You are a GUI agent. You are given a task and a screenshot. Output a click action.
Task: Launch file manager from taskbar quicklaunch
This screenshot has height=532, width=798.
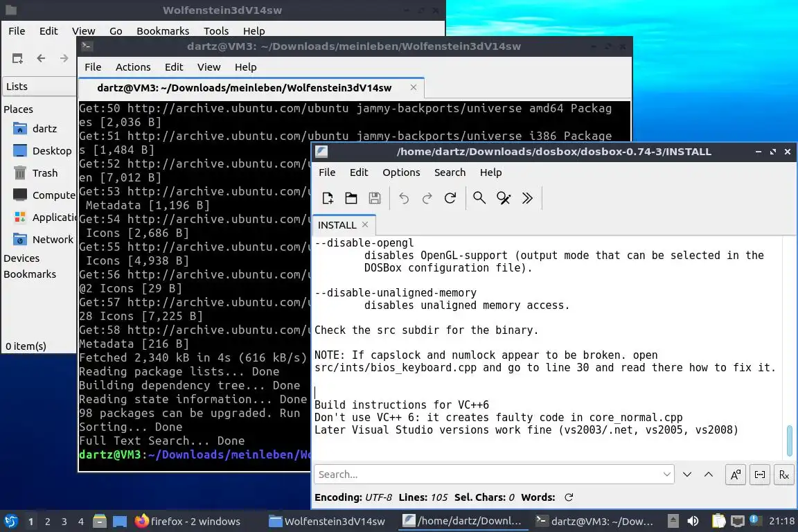(100, 521)
